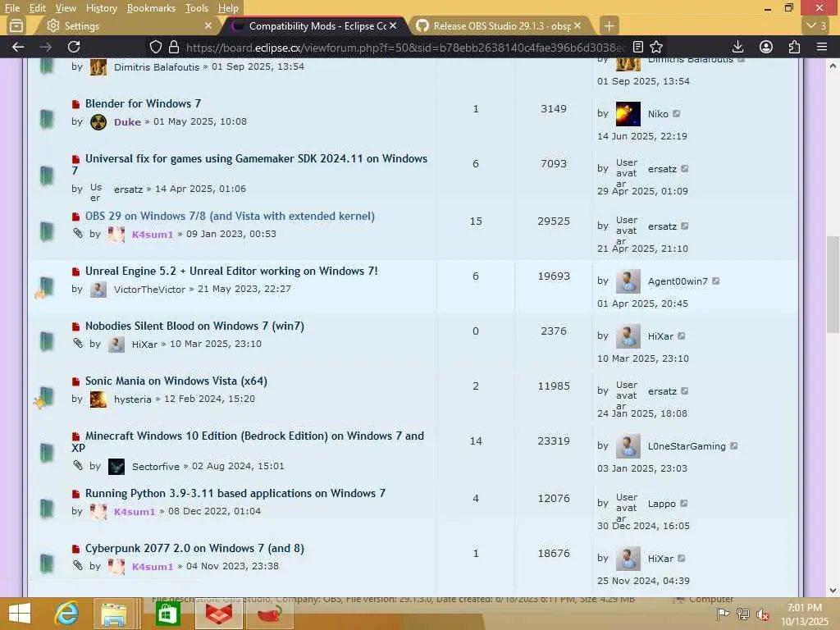Jump to latest post by L0neStarGaming
The image size is (840, 630).
coord(734,445)
